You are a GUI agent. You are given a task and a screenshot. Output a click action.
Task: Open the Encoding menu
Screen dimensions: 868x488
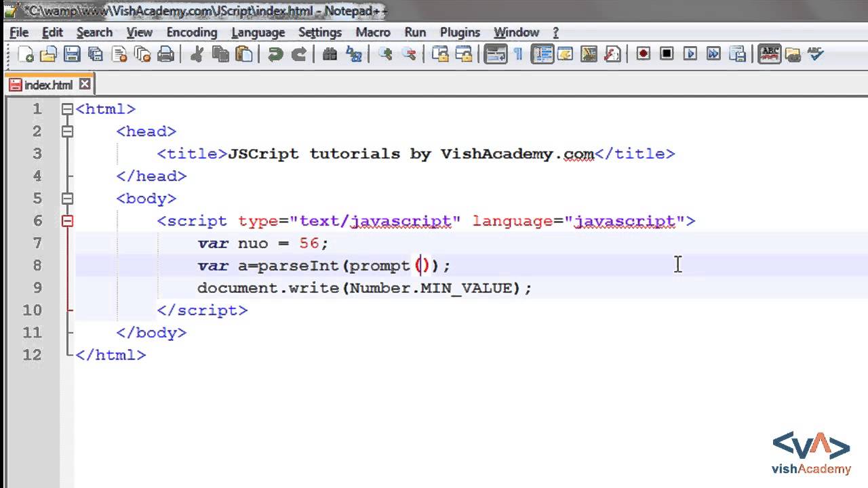(x=192, y=32)
